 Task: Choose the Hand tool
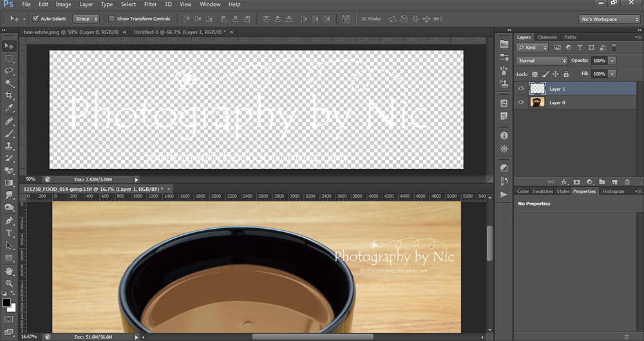[9, 271]
